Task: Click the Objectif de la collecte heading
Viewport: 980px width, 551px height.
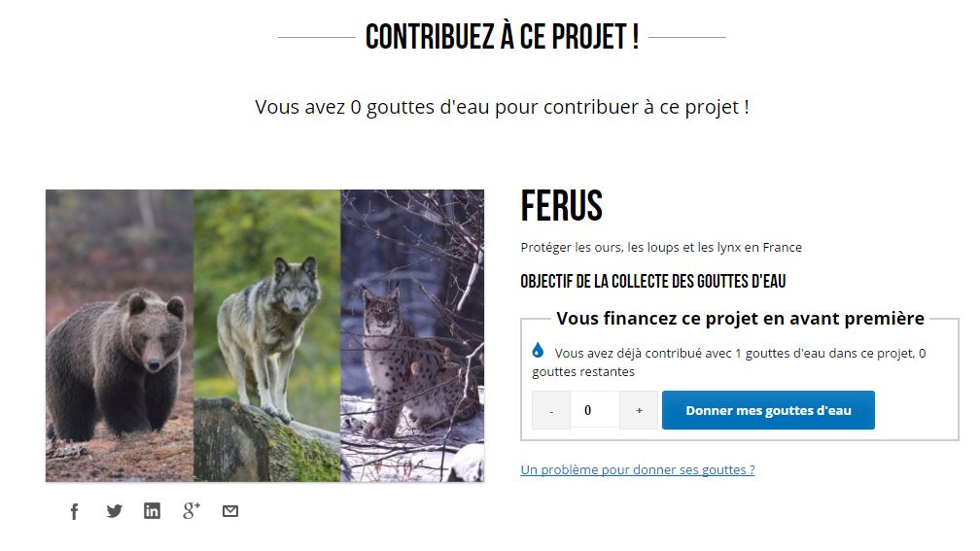Action: point(653,282)
